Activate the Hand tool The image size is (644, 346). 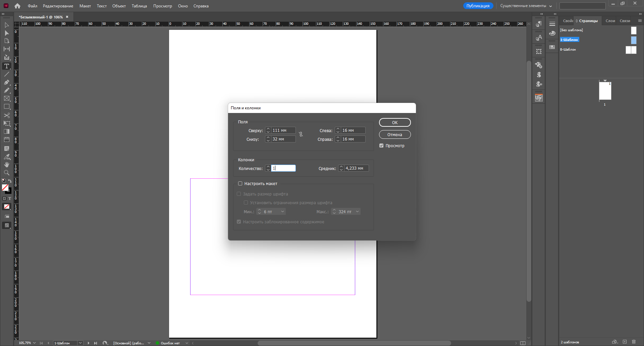pos(7,165)
